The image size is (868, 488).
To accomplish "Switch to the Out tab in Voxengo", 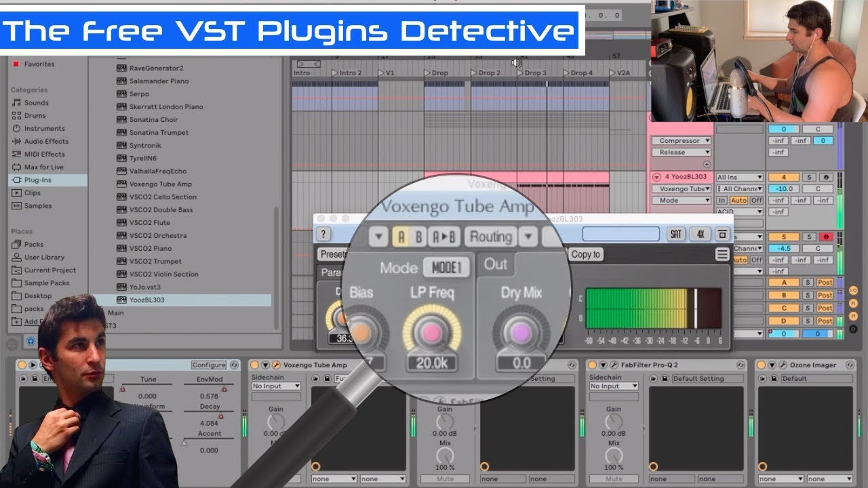I will click(x=495, y=264).
